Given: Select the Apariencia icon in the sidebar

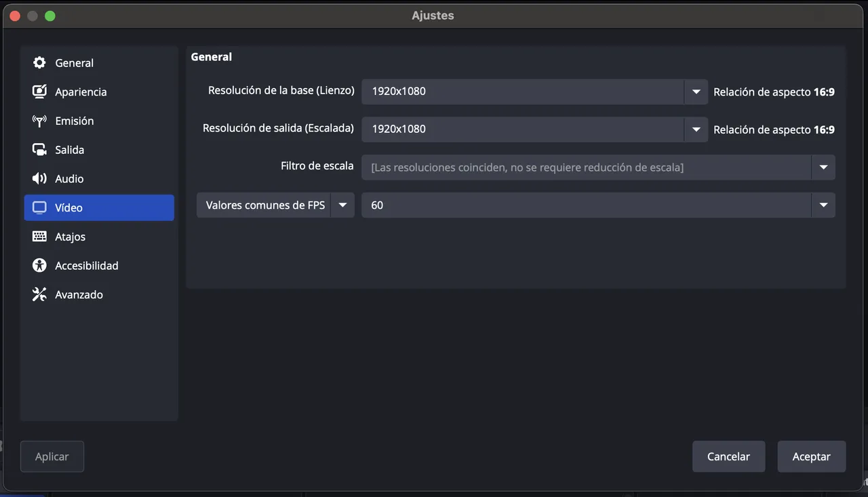Looking at the screenshot, I should (39, 92).
